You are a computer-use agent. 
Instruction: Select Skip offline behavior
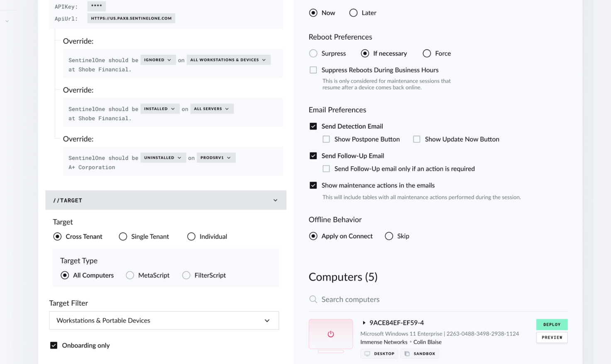click(389, 236)
